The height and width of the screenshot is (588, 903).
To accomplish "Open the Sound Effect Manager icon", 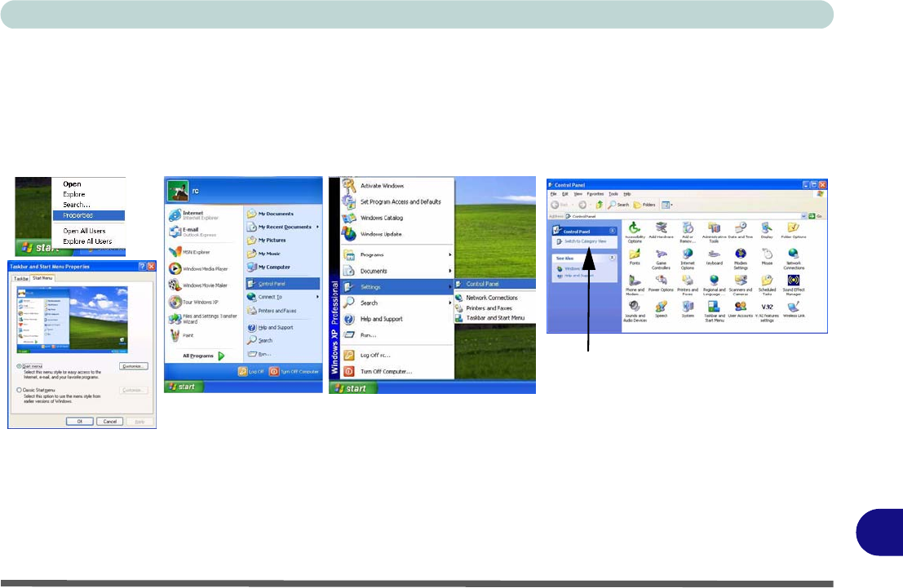I will (x=794, y=285).
